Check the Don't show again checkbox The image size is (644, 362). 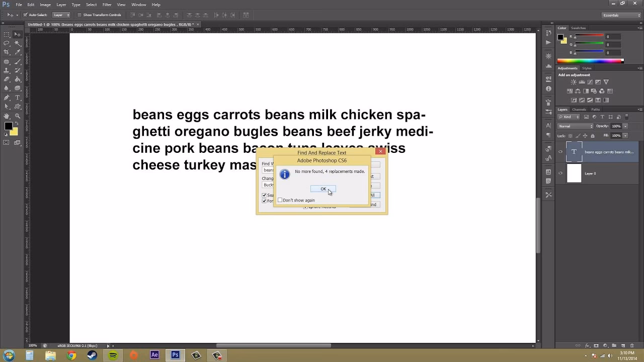pyautogui.click(x=280, y=200)
